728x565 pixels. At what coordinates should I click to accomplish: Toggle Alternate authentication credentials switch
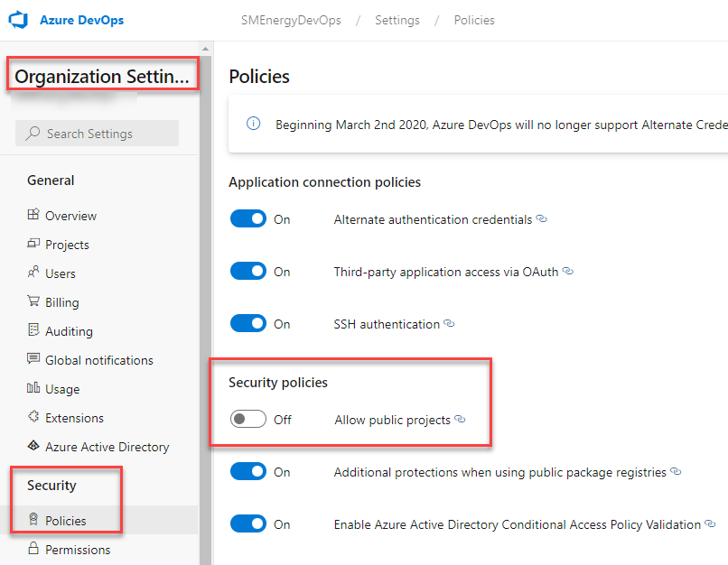[x=248, y=218]
